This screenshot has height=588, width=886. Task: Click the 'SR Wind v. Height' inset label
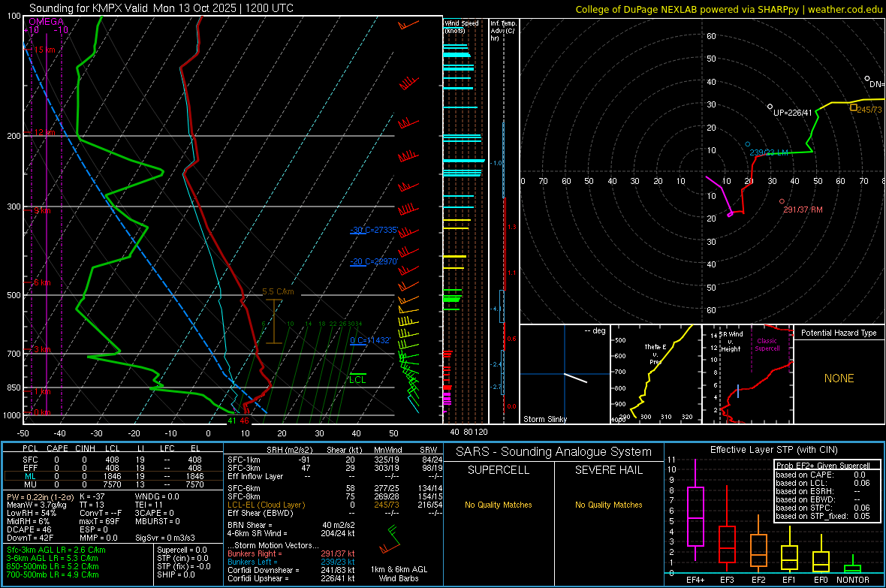coord(731,342)
